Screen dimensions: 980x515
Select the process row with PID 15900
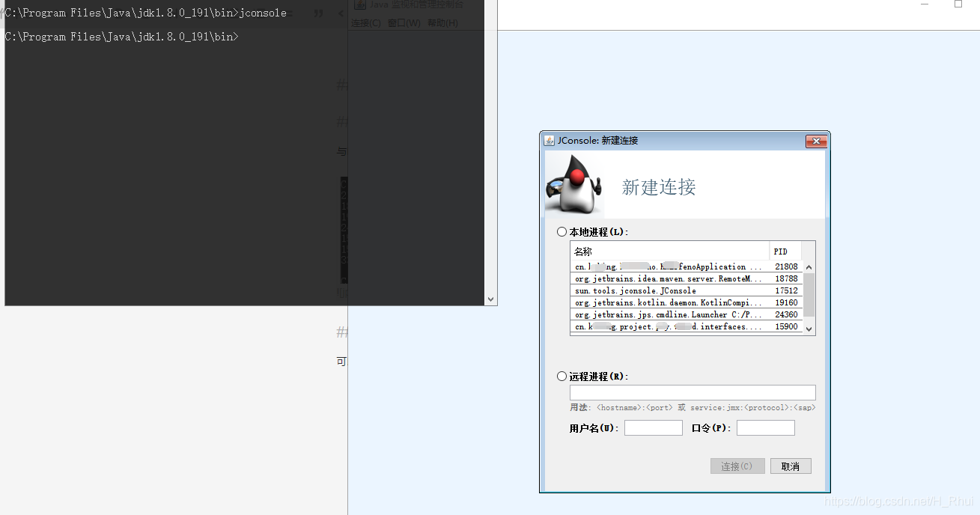click(x=687, y=326)
